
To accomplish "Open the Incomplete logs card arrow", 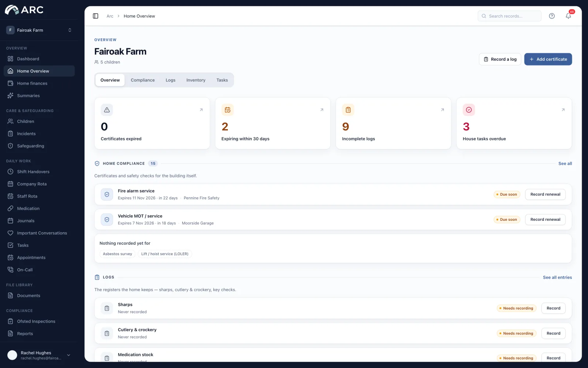I will tap(442, 110).
